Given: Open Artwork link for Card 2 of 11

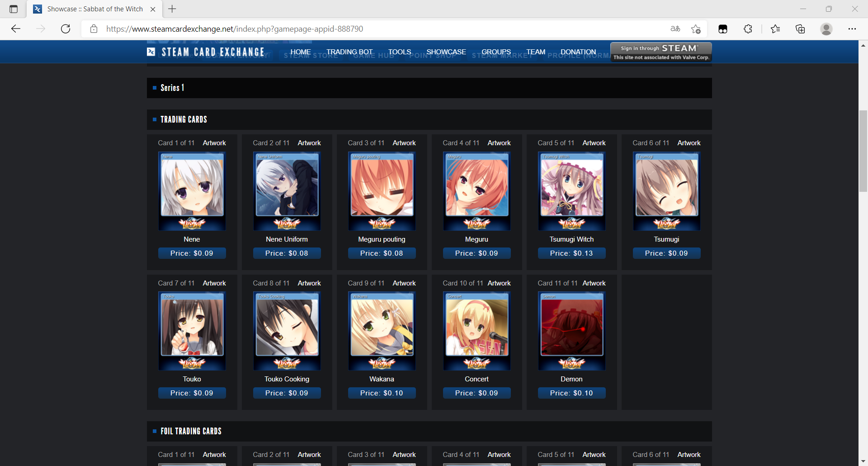Looking at the screenshot, I should [x=309, y=143].
